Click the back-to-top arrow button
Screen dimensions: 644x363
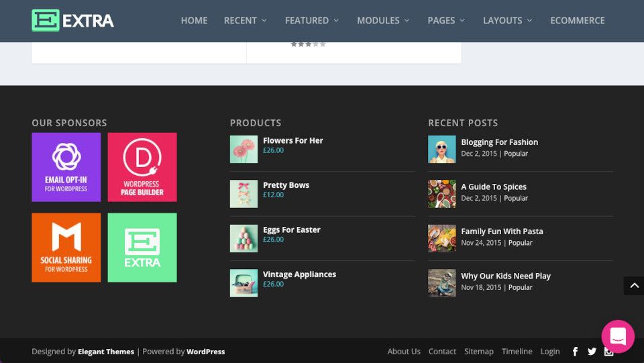tap(634, 286)
